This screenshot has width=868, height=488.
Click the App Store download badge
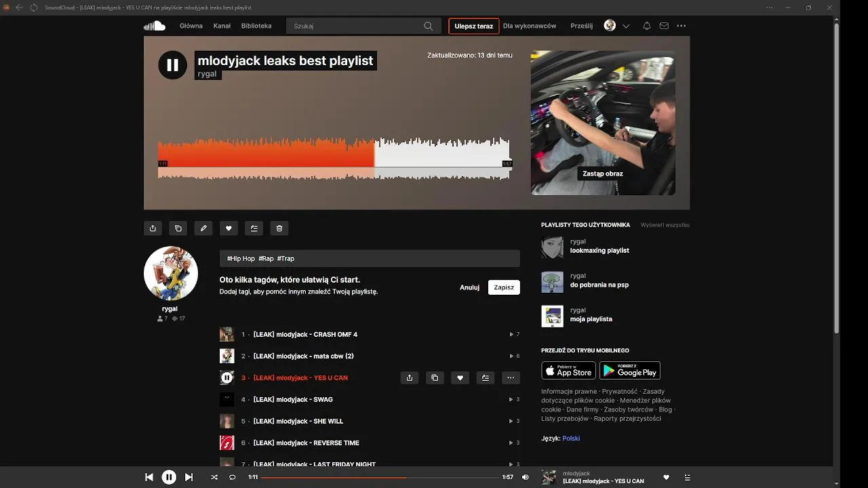point(568,370)
